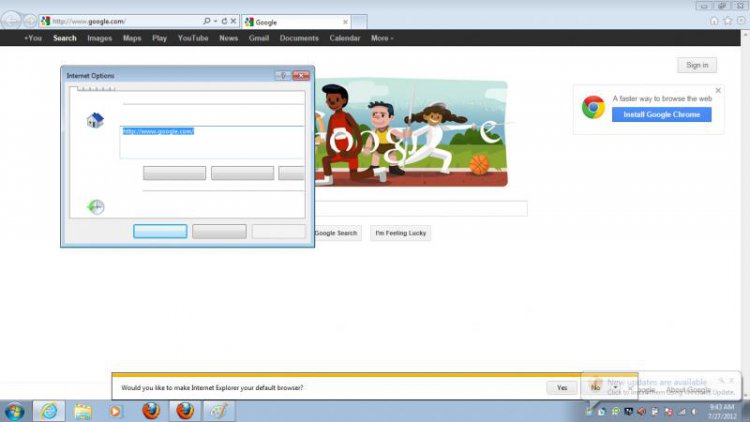Click the green clock history icon in Internet Options
Image resolution: width=750 pixels, height=422 pixels.
click(96, 207)
